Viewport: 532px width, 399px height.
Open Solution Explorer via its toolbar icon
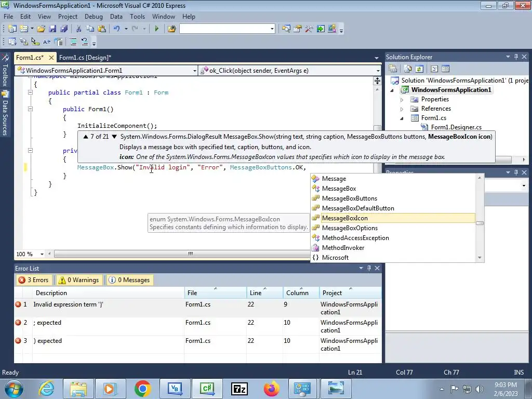pyautogui.click(x=286, y=29)
